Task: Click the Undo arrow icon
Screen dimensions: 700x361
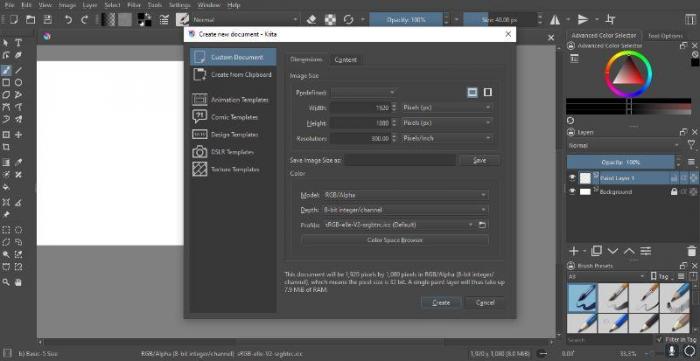Action: 68,20
